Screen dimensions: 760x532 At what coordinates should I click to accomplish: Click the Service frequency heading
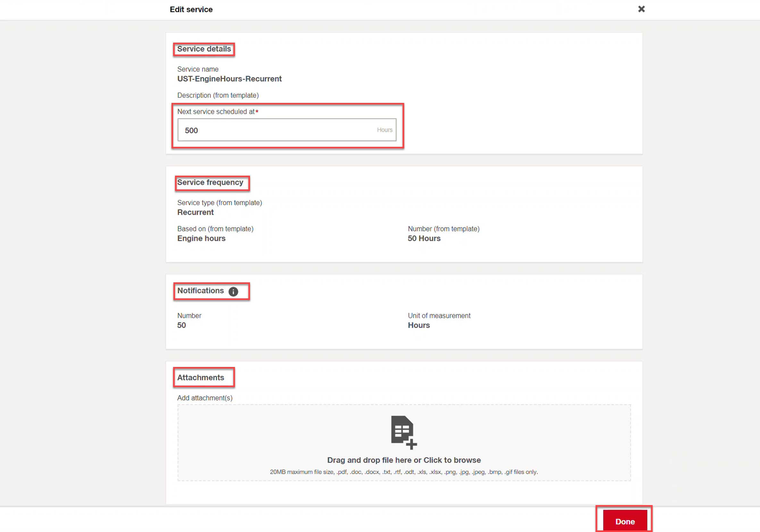[x=210, y=182]
